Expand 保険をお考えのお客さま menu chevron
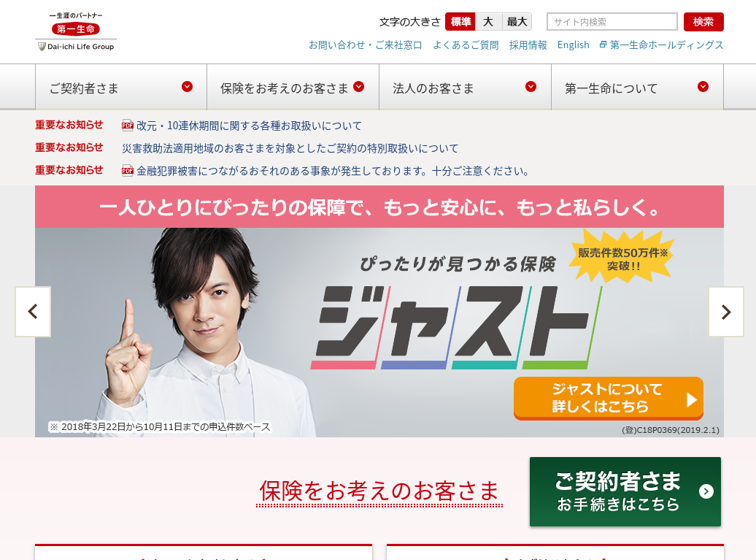Viewport: 756px width, 560px height. pyautogui.click(x=359, y=87)
